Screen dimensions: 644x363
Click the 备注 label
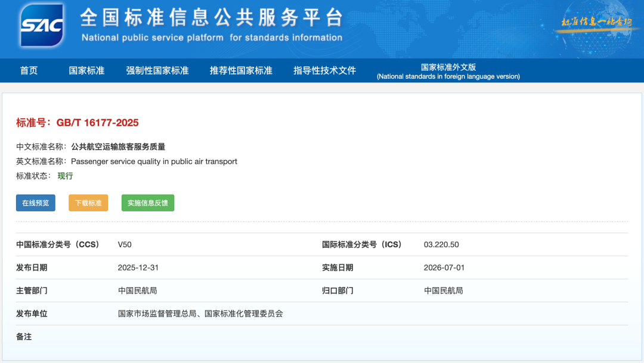click(x=24, y=337)
